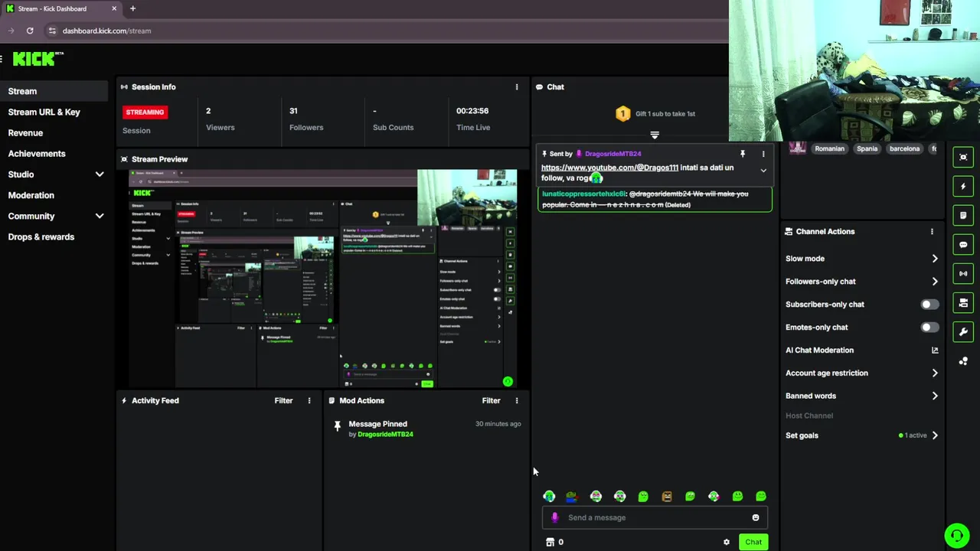Open Slow mode options chevron
This screenshot has width=980, height=551.
coord(935,259)
